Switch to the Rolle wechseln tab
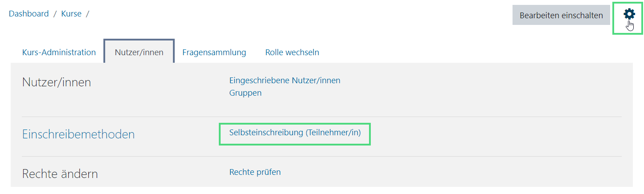 [x=292, y=52]
